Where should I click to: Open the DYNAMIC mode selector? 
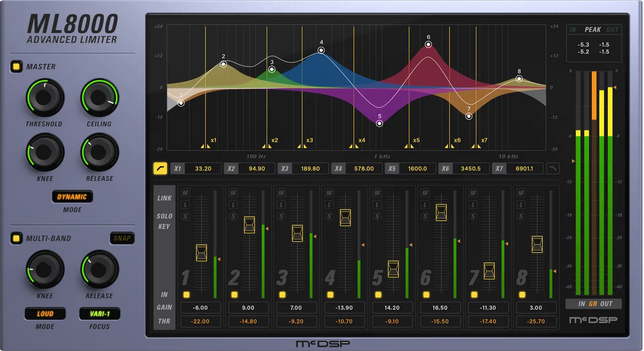[72, 197]
